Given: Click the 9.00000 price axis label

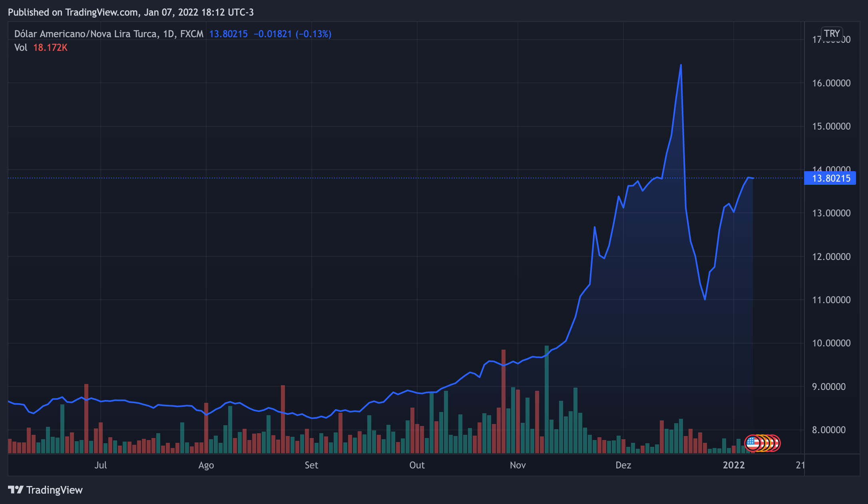Looking at the screenshot, I should (x=829, y=386).
